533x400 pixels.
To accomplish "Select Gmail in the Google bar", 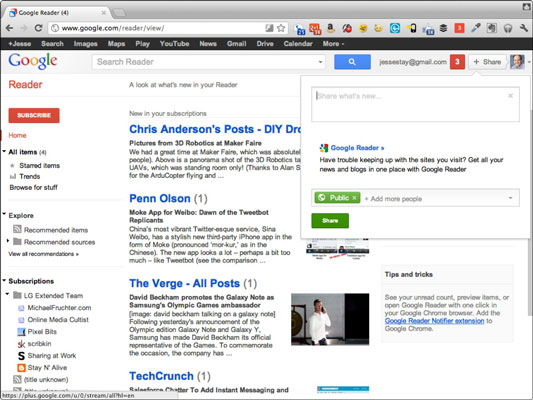I will (x=237, y=44).
